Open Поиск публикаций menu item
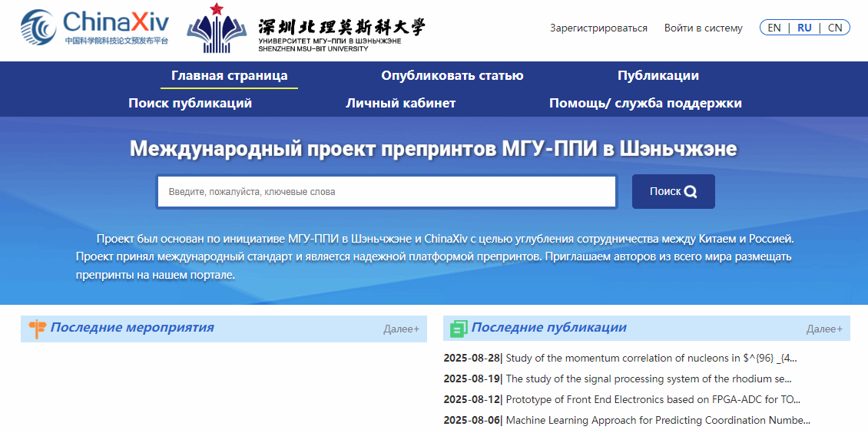The image size is (868, 433). pos(190,103)
